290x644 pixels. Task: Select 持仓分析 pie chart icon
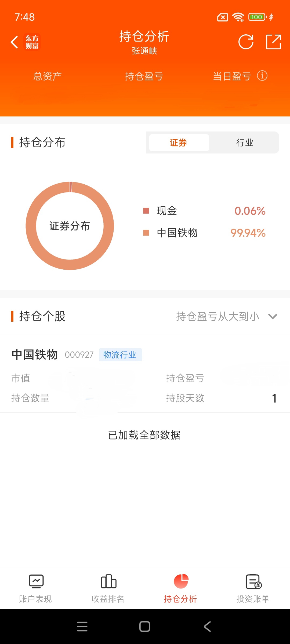click(181, 581)
